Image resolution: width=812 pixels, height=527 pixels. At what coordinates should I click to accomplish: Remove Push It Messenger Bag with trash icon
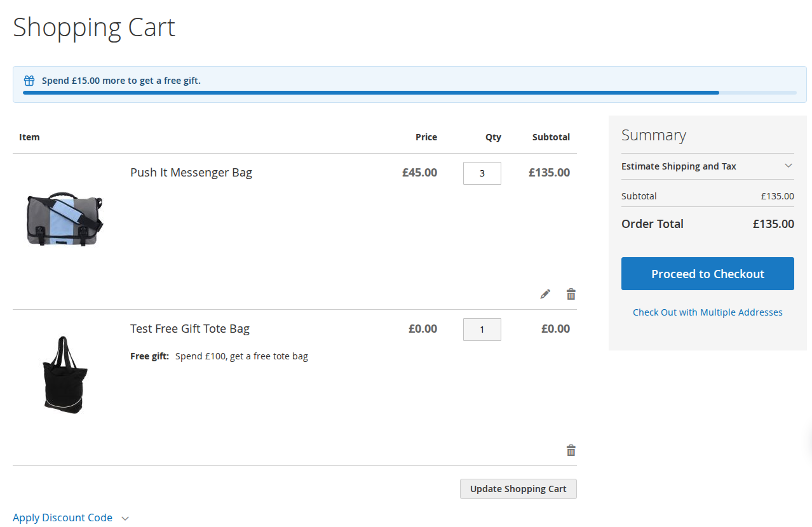click(x=571, y=294)
